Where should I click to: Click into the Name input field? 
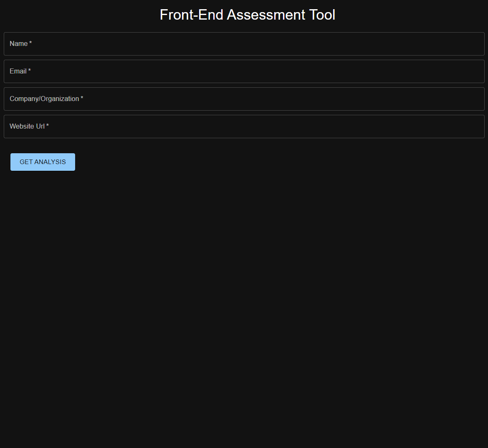coord(244,44)
